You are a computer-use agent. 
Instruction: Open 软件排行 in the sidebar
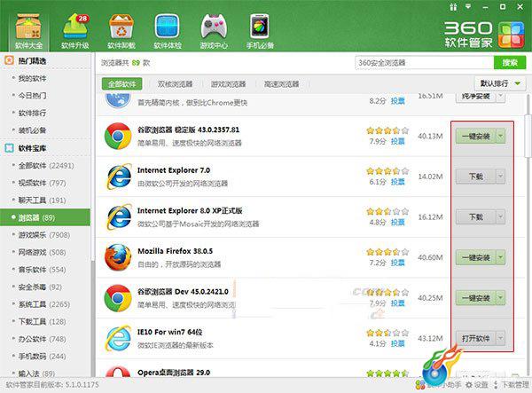click(32, 113)
